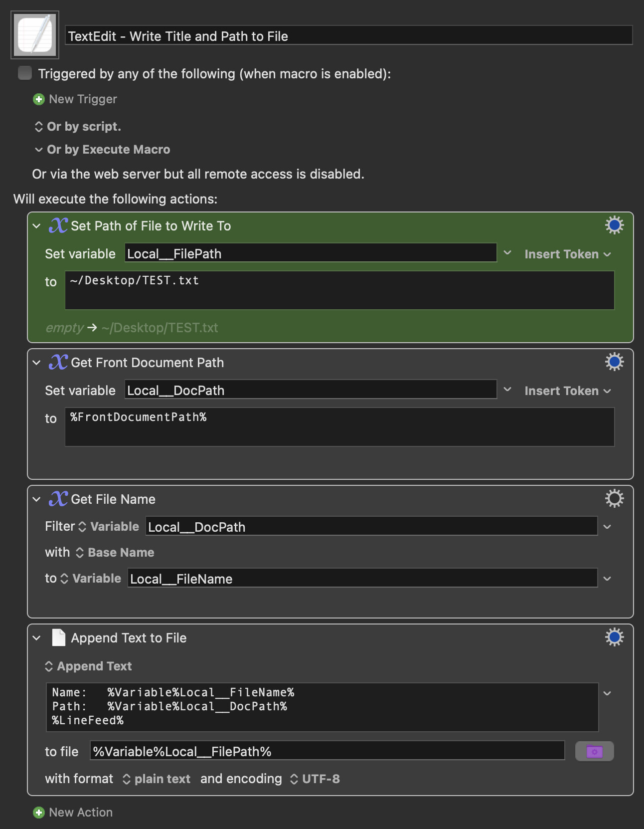The height and width of the screenshot is (829, 644).
Task: Click the %FrontDocumentPath% value text box
Action: pyautogui.click(x=339, y=427)
